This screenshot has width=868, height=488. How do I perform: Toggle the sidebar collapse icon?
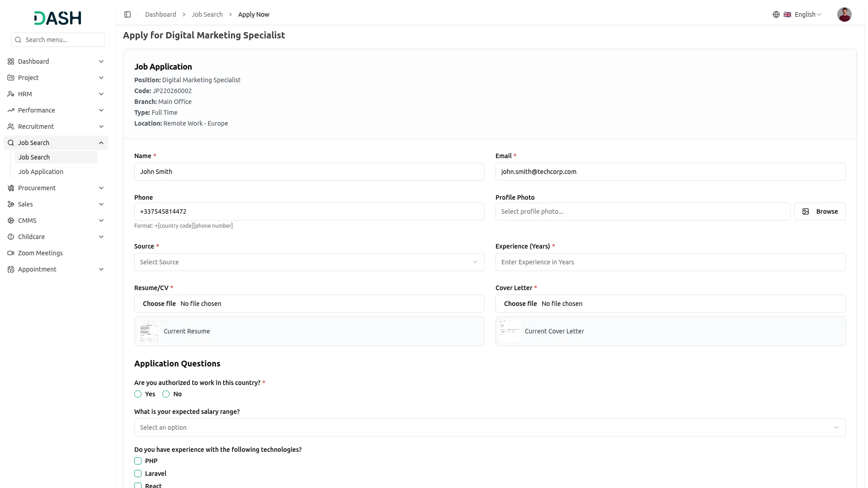click(x=127, y=14)
